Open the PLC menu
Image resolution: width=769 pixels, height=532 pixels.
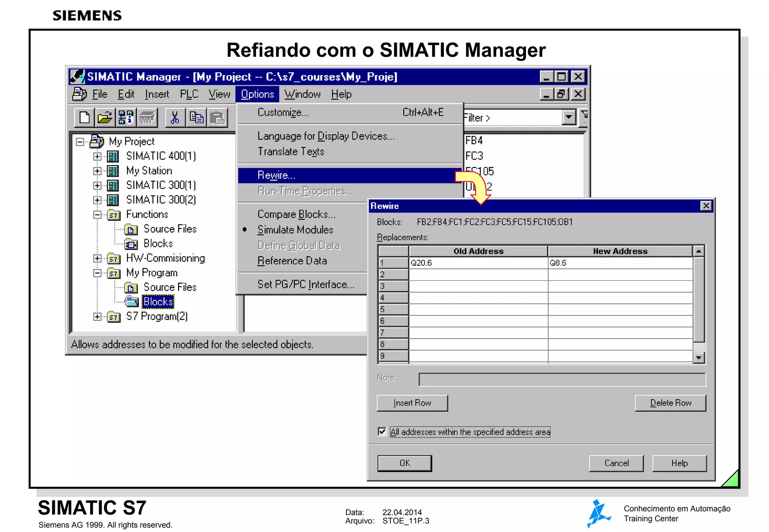189,94
